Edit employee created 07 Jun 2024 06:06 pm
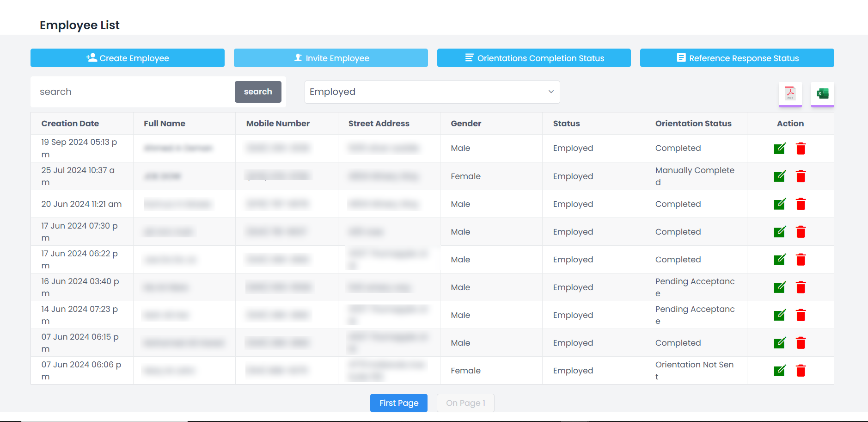The width and height of the screenshot is (868, 422). point(779,371)
